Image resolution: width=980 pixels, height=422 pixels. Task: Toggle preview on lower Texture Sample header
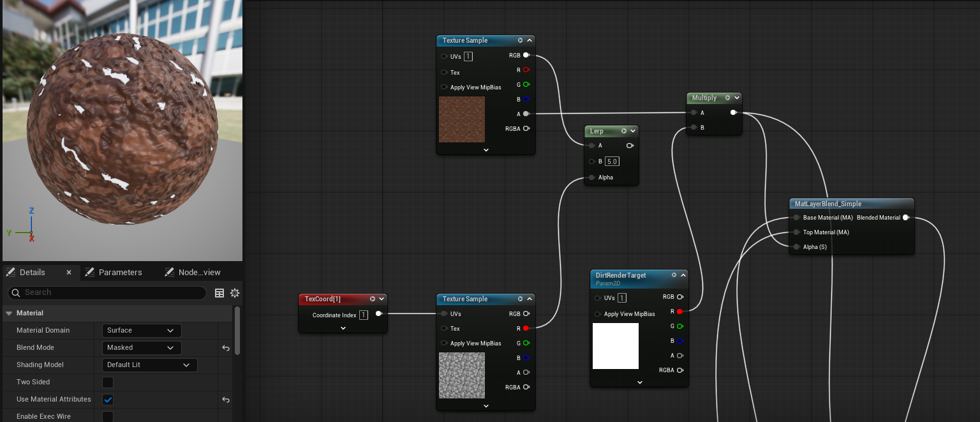coord(521,299)
